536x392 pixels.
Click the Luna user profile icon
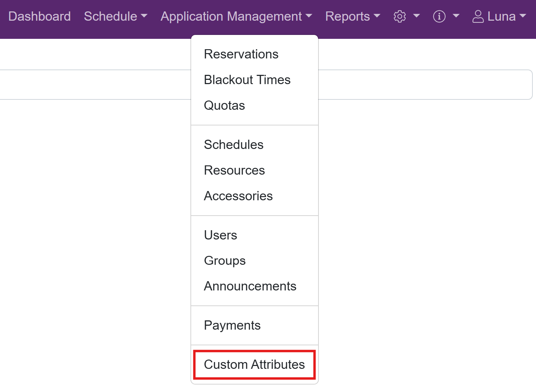478,16
